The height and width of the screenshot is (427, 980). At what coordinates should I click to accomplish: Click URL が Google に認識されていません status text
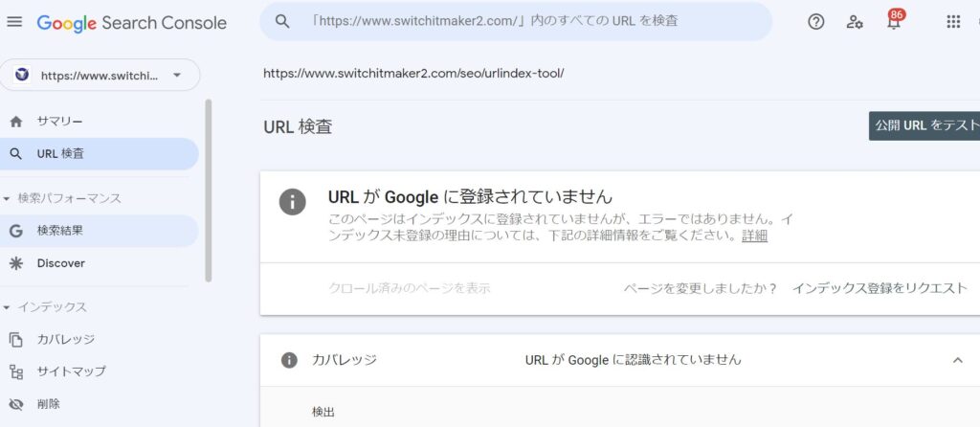633,360
